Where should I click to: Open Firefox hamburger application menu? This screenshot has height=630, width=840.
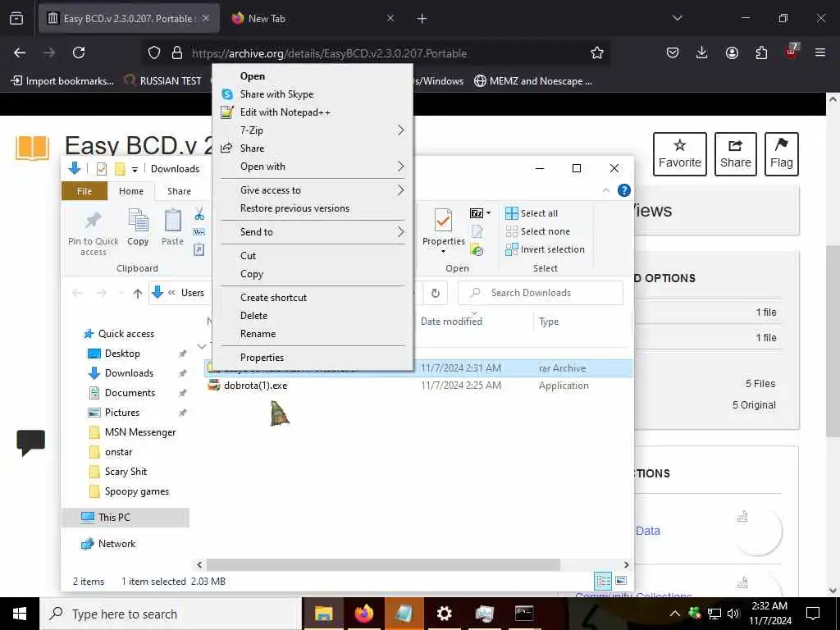tap(820, 52)
